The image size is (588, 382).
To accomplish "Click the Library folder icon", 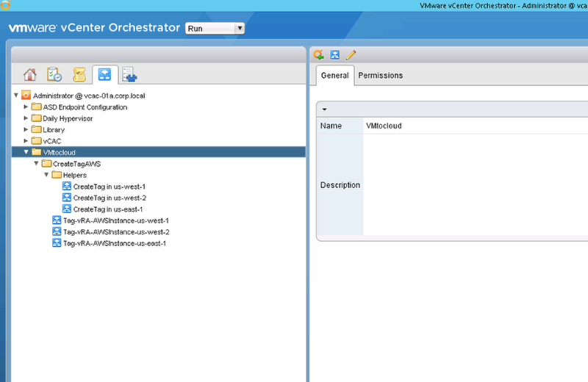I will 36,129.
